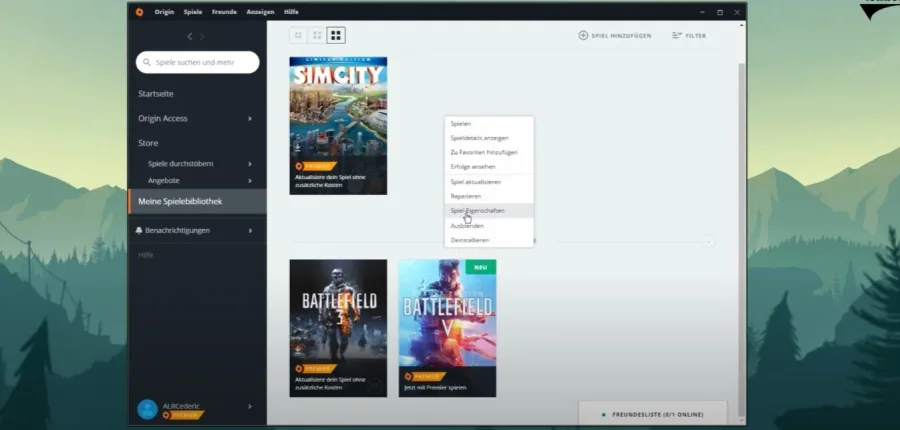Switch to small tile grid view
This screenshot has width=900, height=430.
click(x=298, y=36)
